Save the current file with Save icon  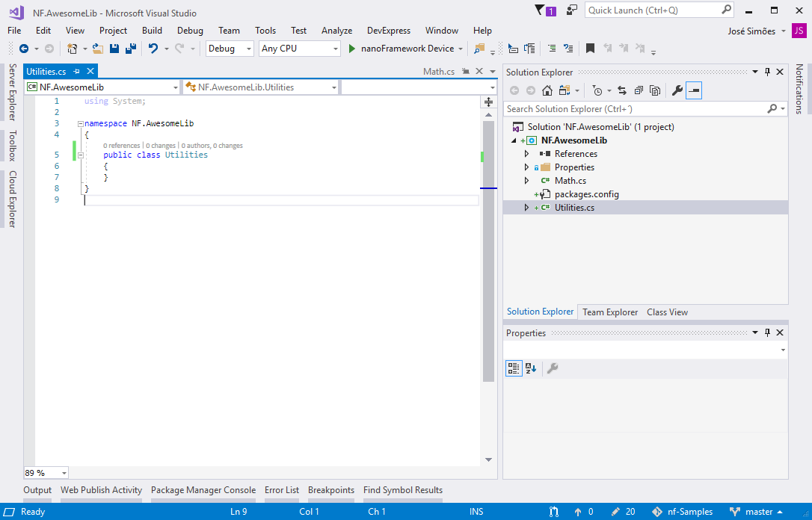(114, 49)
